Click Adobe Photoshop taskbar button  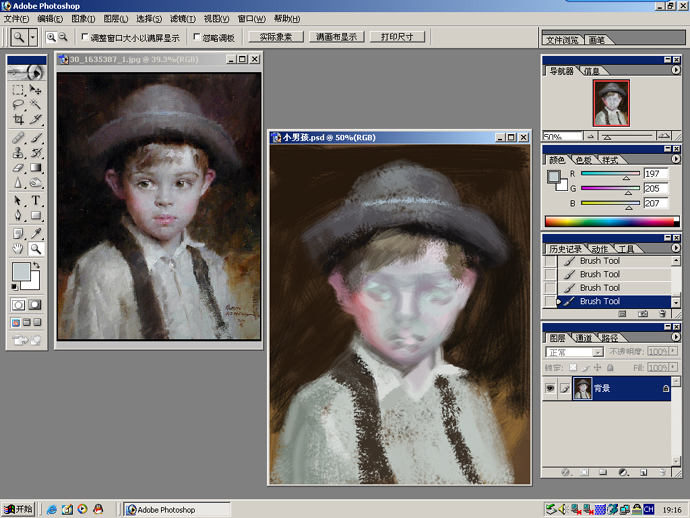[177, 510]
